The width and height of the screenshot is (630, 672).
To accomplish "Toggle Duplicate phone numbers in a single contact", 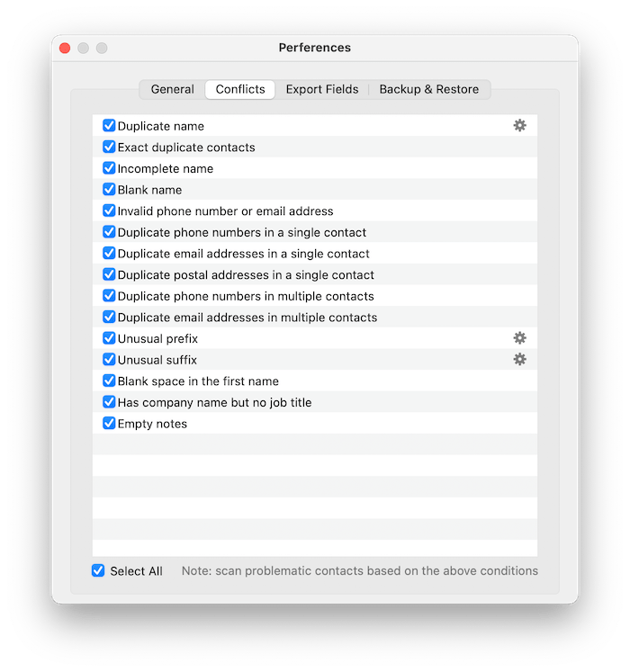I will [109, 232].
